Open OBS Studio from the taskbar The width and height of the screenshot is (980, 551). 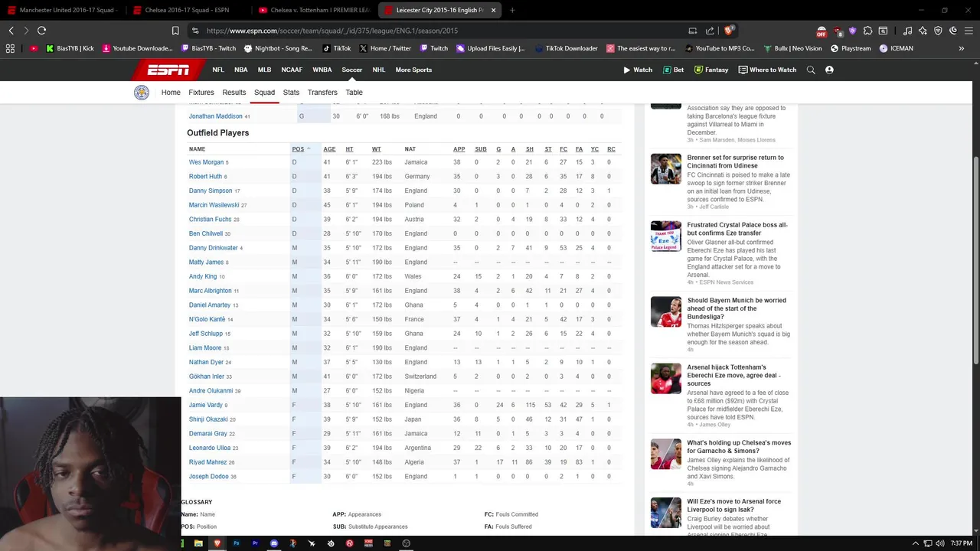pyautogui.click(x=407, y=543)
